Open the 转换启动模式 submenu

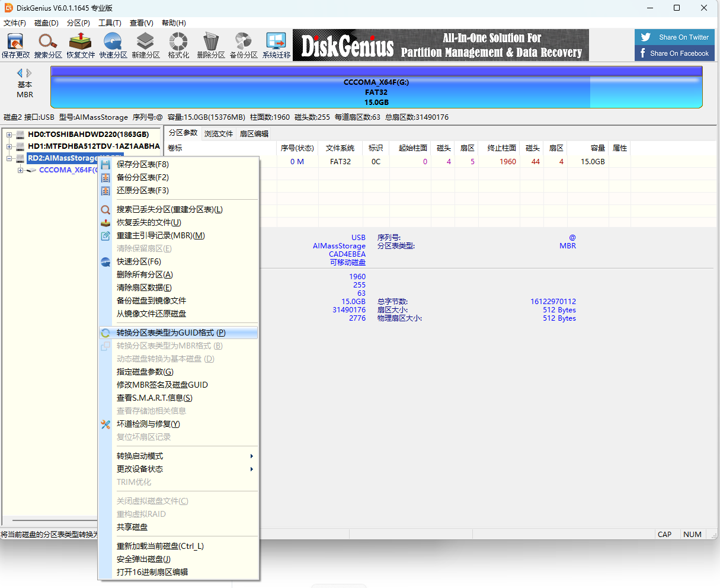pos(178,456)
